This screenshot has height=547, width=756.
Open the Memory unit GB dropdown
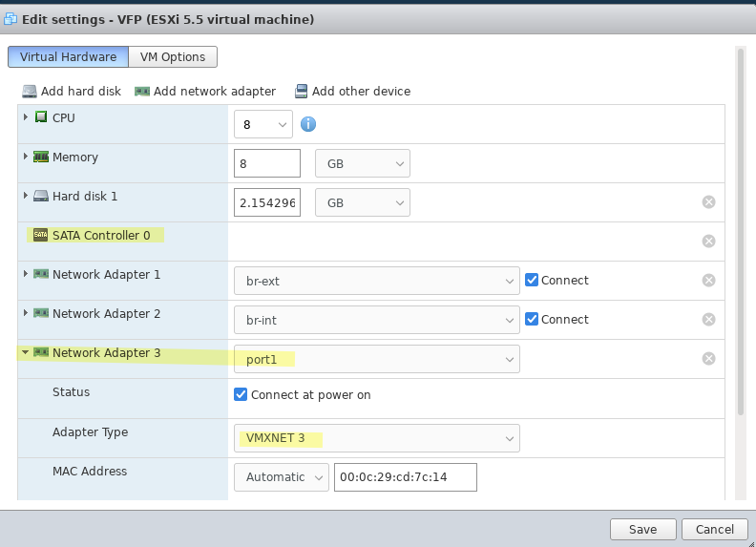(363, 163)
